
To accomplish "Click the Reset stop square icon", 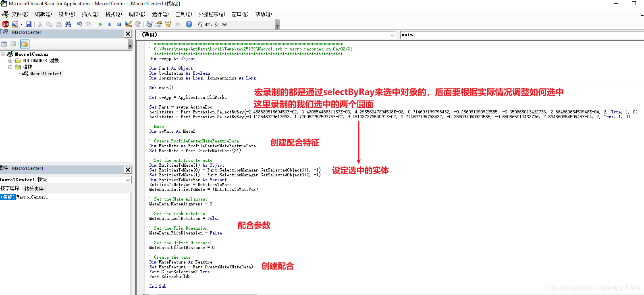I will (x=119, y=24).
